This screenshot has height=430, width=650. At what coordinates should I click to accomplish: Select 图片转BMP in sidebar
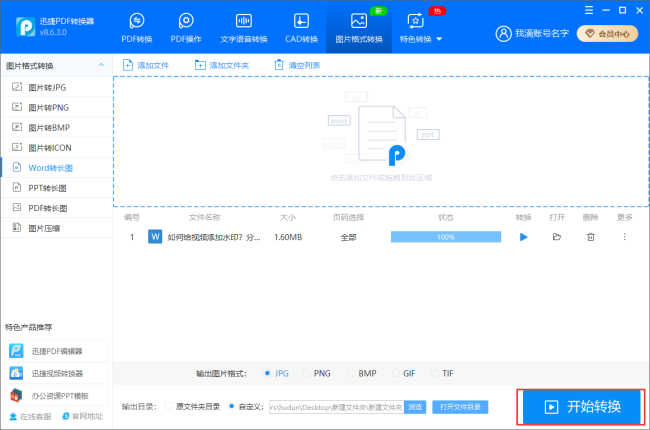56,127
